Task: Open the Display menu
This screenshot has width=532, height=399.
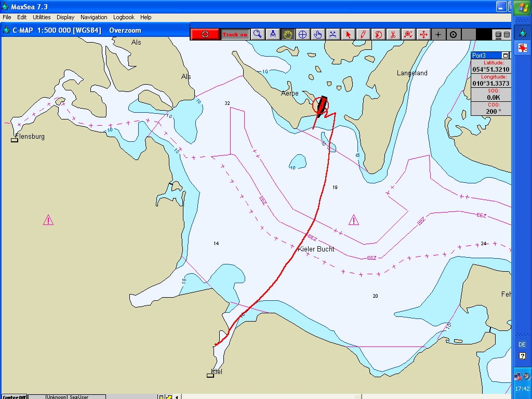Action: [65, 17]
